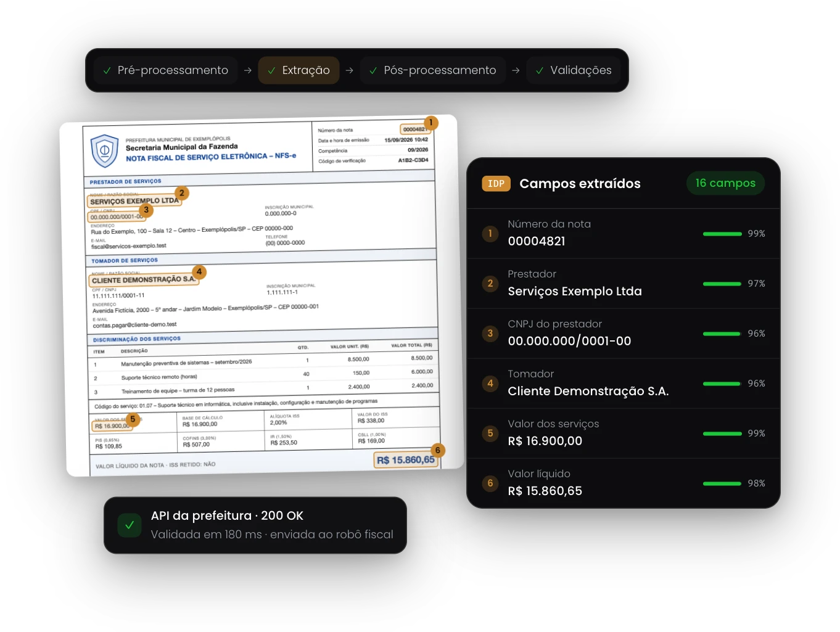The height and width of the screenshot is (632, 840).
Task: Click the Suporte técnico remoto (horas) row
Action: 263,376
